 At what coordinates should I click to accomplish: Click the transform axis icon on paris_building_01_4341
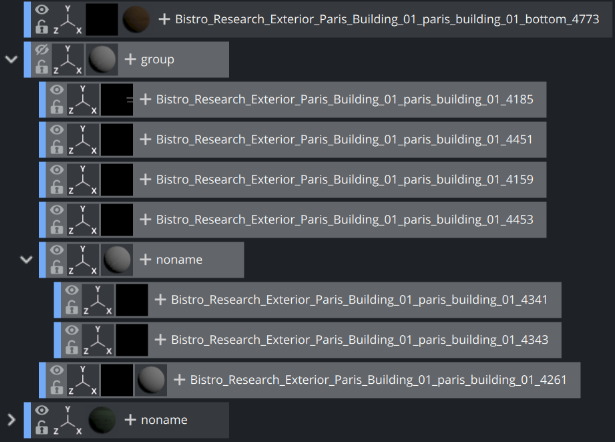pos(99,299)
